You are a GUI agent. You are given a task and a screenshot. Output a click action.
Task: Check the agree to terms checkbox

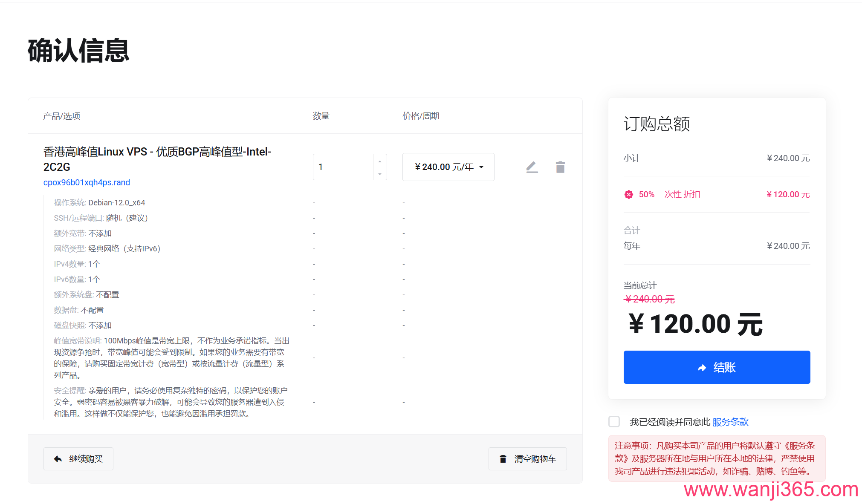pyautogui.click(x=614, y=422)
